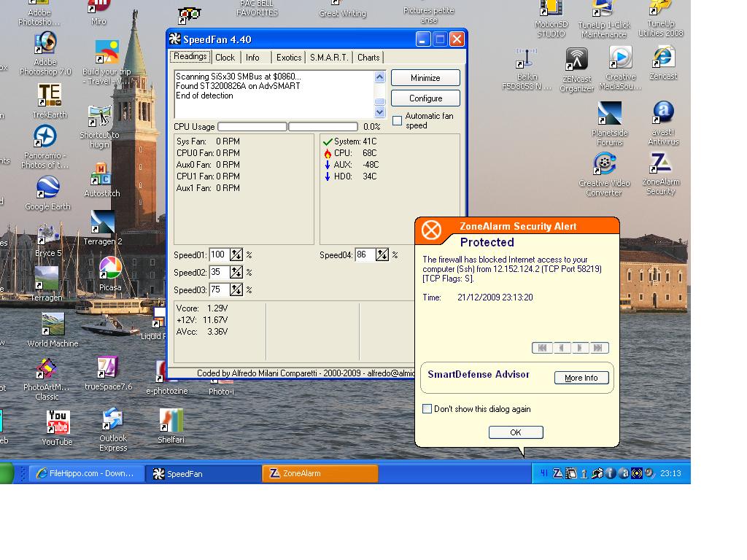Adjust the Speed04 percentage spinner arrows
Screen dimensions: 747x560
(382, 254)
